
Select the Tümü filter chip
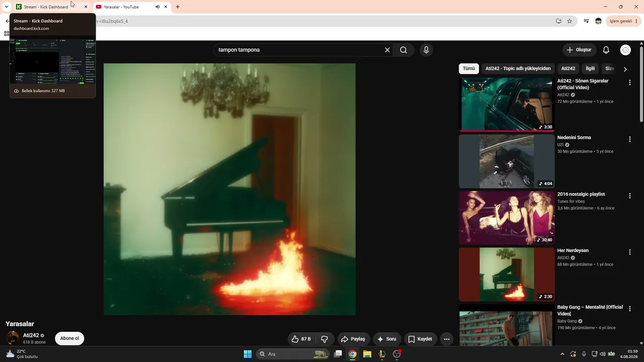click(x=469, y=68)
